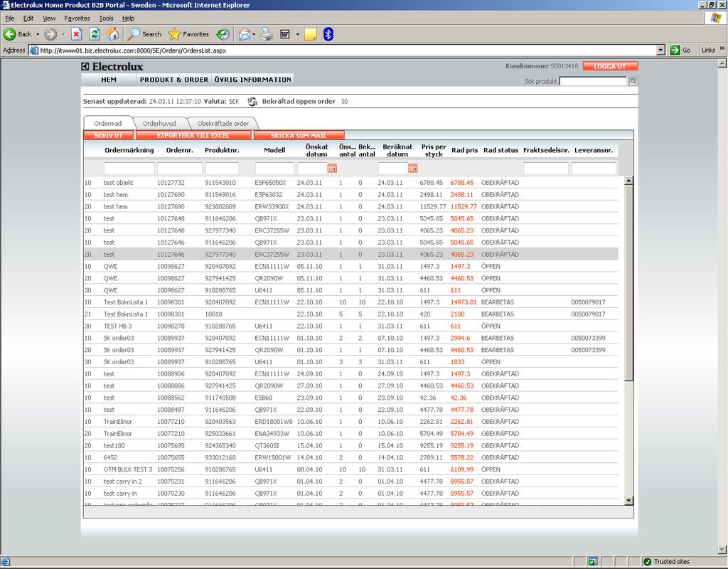Open the Edit menu

28,18
